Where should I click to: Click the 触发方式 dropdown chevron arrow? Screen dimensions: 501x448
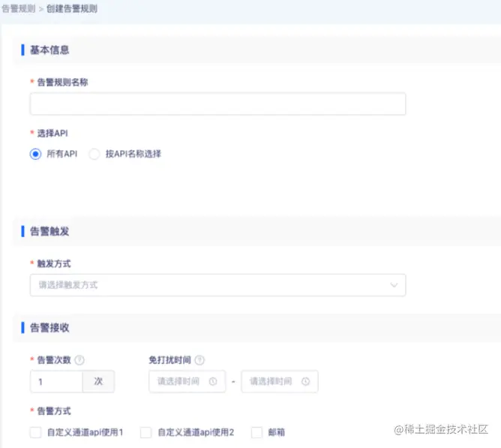click(394, 285)
